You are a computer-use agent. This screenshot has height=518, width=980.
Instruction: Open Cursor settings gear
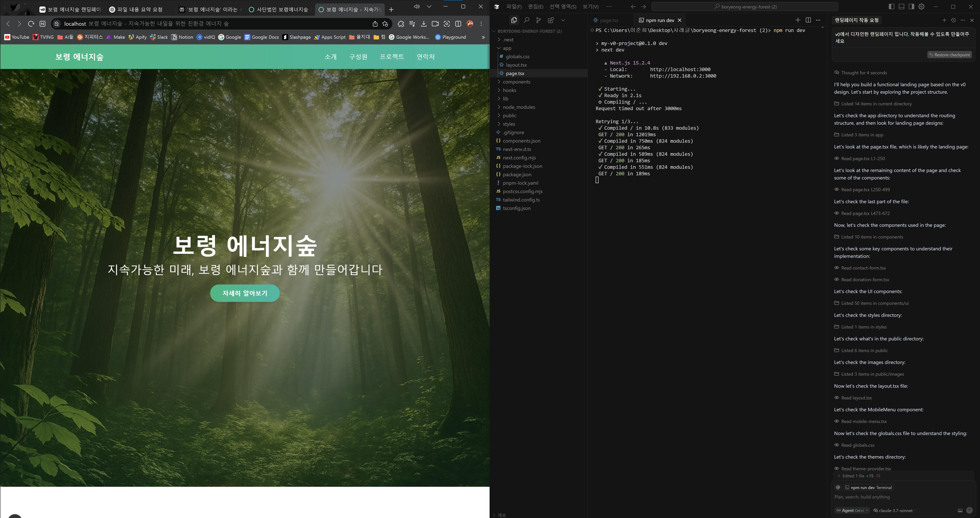point(921,7)
